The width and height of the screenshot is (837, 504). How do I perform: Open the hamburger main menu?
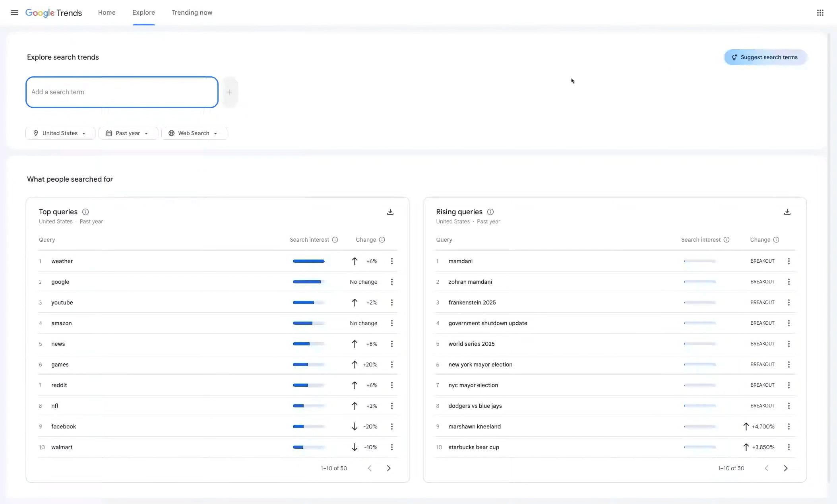click(x=14, y=13)
